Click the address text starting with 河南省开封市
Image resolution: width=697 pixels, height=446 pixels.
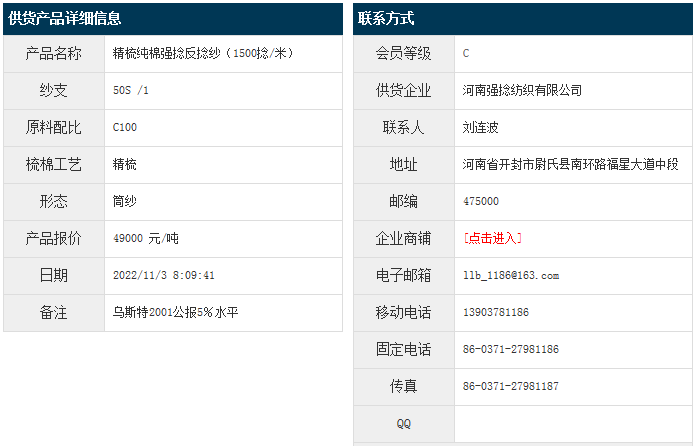point(570,164)
